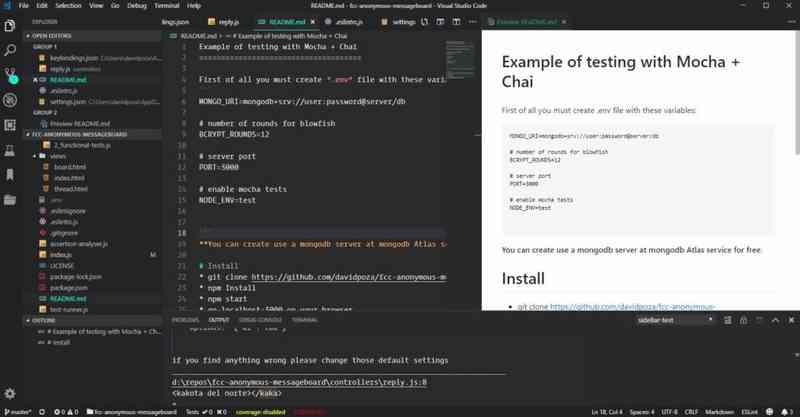Toggle the Output scroll lock

point(743,320)
